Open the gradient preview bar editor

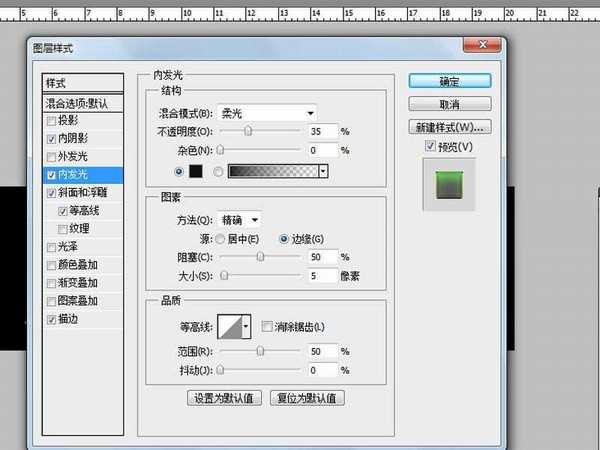(x=272, y=171)
